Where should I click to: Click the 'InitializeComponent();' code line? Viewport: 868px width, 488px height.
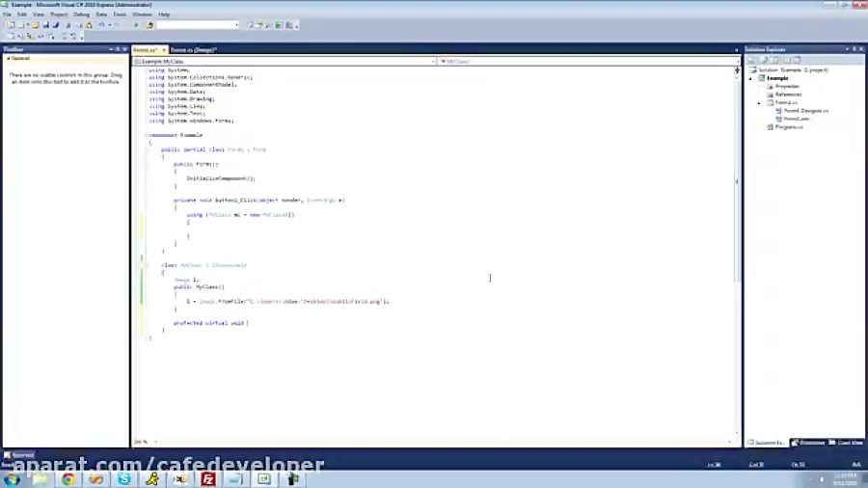point(221,178)
